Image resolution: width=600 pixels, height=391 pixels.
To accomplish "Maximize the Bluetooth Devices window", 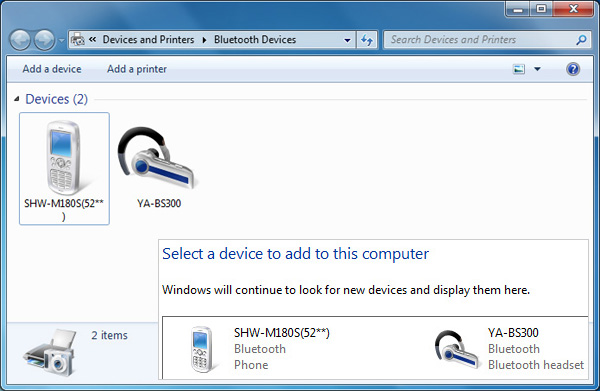I will pyautogui.click(x=541, y=9).
